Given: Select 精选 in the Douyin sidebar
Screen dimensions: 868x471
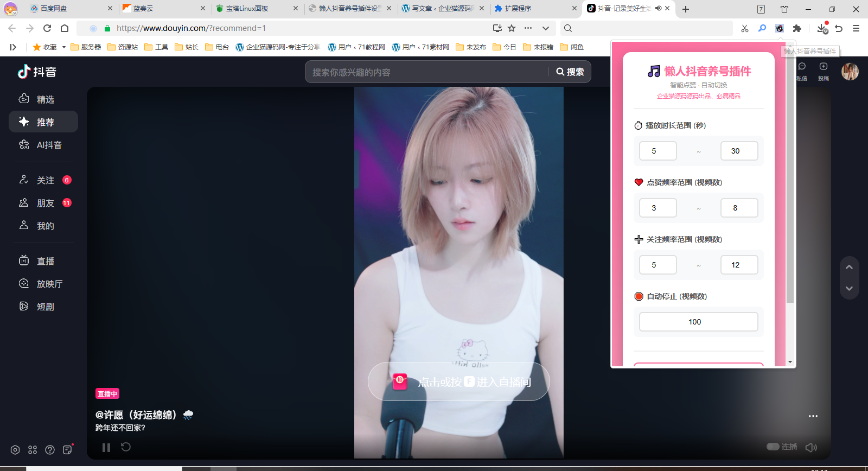Looking at the screenshot, I should [x=44, y=99].
